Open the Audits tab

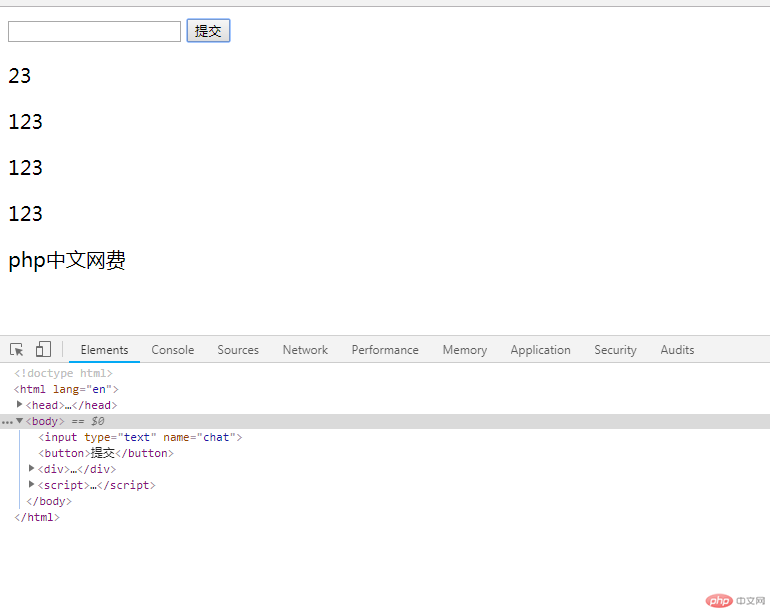click(x=677, y=350)
